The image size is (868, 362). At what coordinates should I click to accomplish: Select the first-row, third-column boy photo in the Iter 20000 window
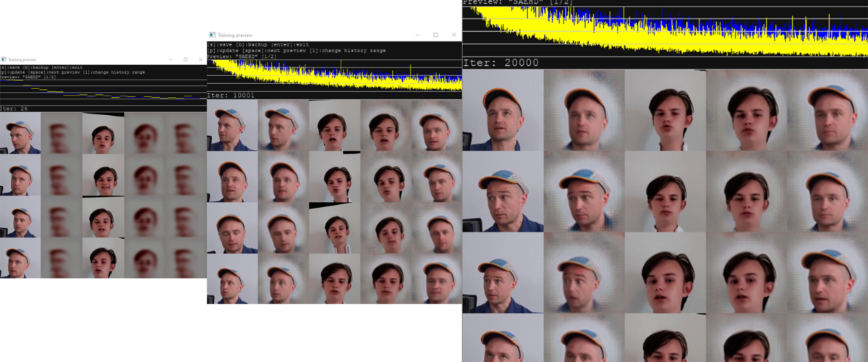665,110
